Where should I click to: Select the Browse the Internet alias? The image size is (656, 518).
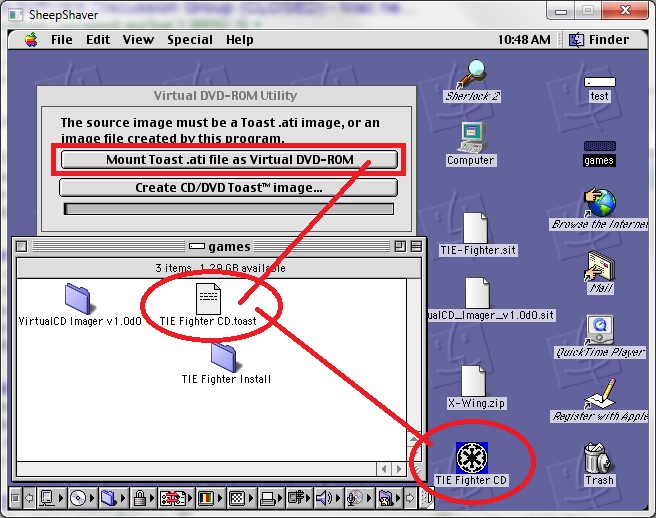[x=599, y=209]
